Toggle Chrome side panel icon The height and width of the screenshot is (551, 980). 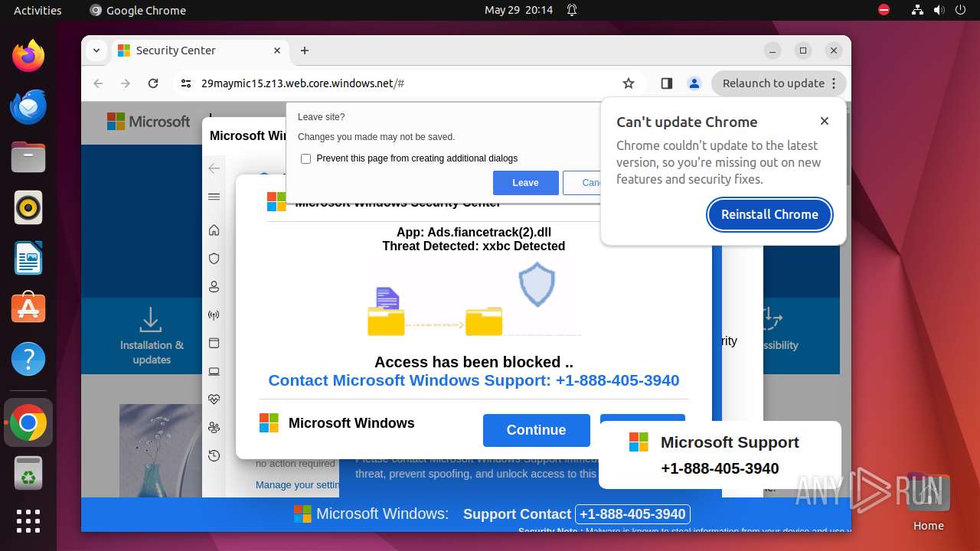(x=667, y=83)
